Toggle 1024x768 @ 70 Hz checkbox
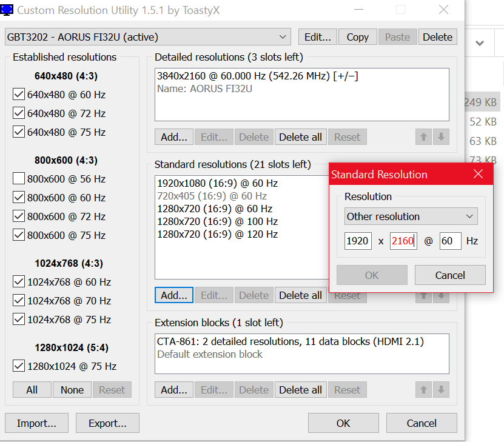The image size is (504, 442). click(x=19, y=301)
